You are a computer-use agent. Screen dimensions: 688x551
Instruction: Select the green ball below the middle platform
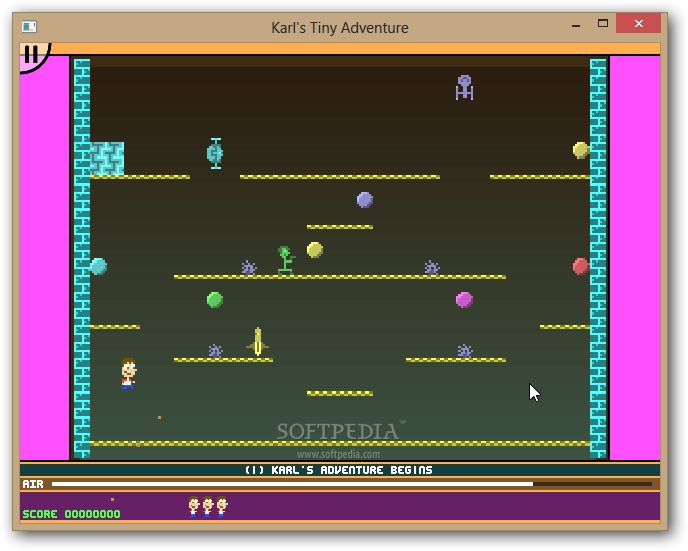(215, 300)
